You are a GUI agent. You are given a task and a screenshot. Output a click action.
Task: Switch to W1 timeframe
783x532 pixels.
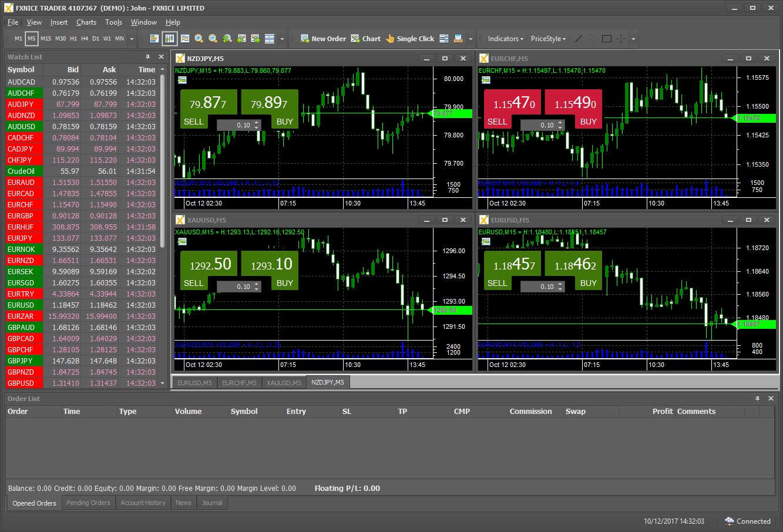[x=107, y=39]
